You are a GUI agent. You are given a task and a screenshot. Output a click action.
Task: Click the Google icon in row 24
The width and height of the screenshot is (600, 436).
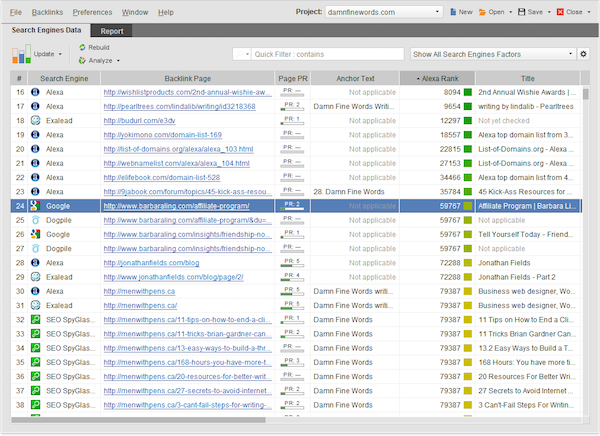[x=36, y=205]
